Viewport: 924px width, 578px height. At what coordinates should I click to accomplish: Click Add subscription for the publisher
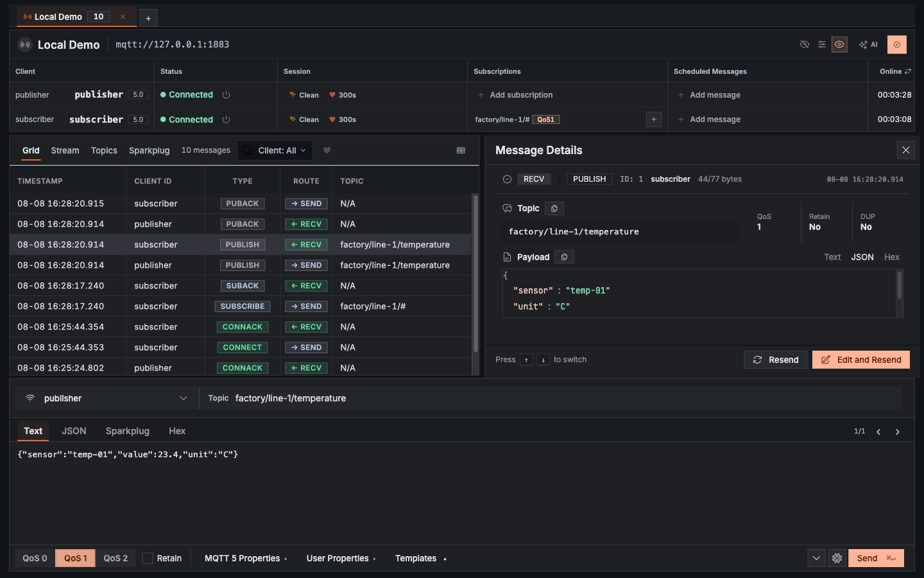[x=515, y=94]
